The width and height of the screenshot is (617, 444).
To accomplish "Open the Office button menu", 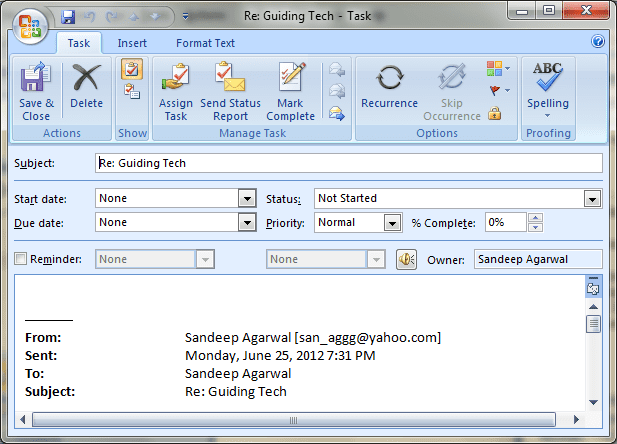I will pos(30,27).
